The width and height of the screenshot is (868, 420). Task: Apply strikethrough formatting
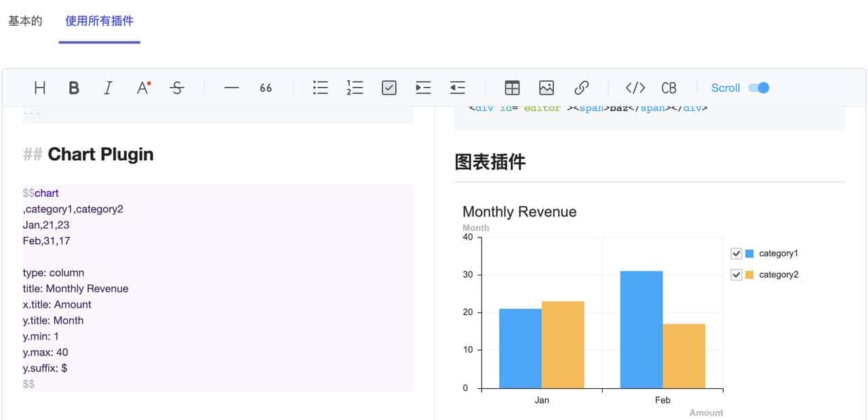pyautogui.click(x=176, y=88)
